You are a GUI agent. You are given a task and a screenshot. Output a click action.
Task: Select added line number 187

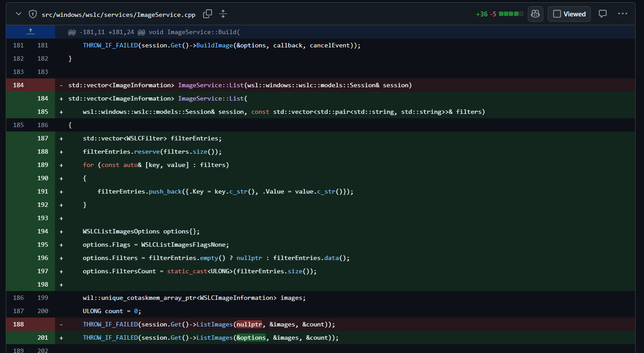[43, 138]
